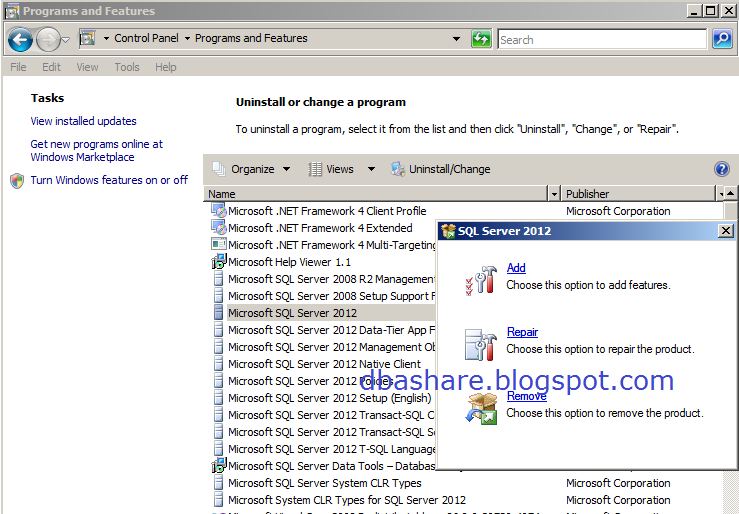Click the Control Panel icon in address bar

pos(88,38)
